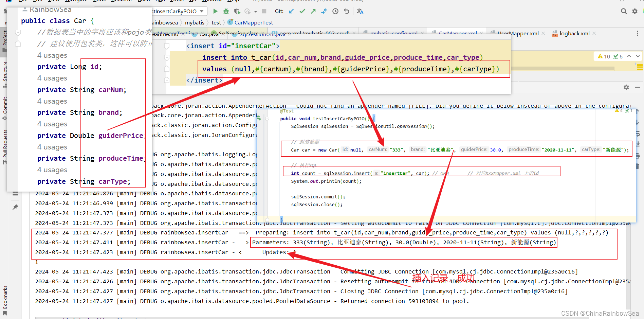Click the layout icon above the pin

pos(15,193)
